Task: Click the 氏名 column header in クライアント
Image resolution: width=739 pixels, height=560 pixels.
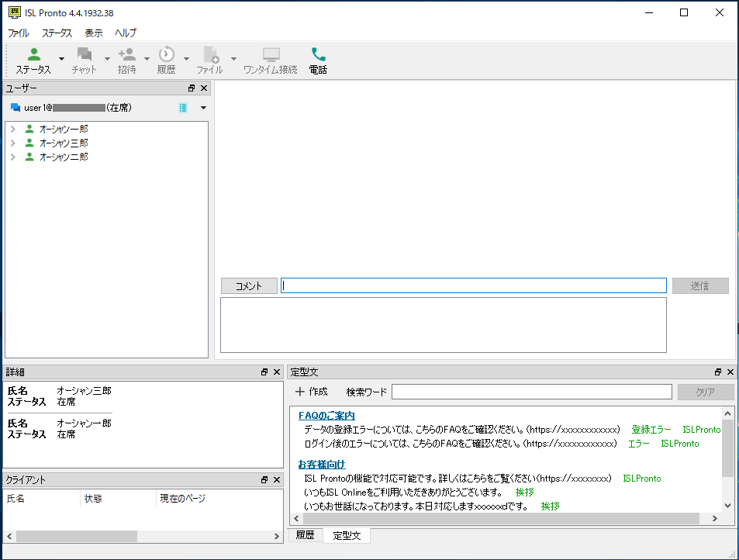Action: (16, 498)
